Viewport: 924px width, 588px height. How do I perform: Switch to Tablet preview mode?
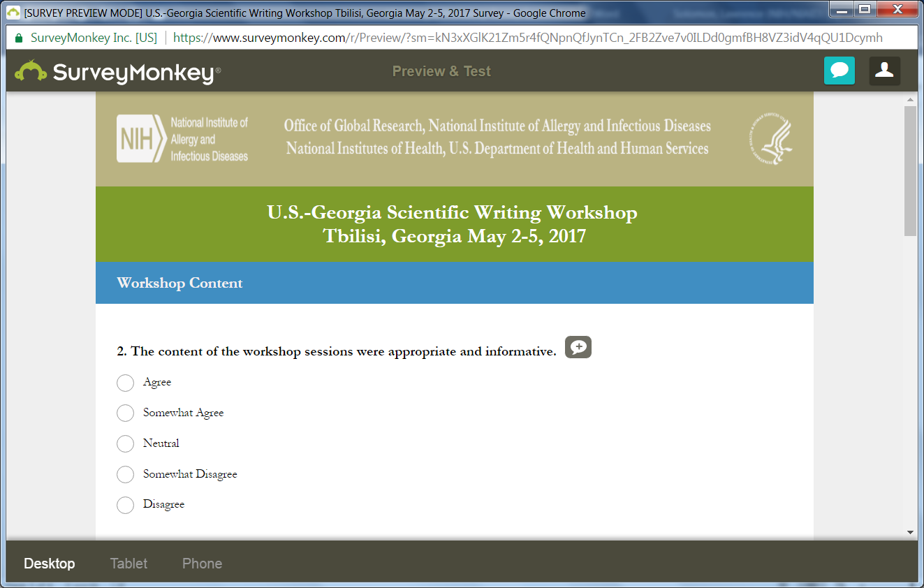pyautogui.click(x=129, y=564)
